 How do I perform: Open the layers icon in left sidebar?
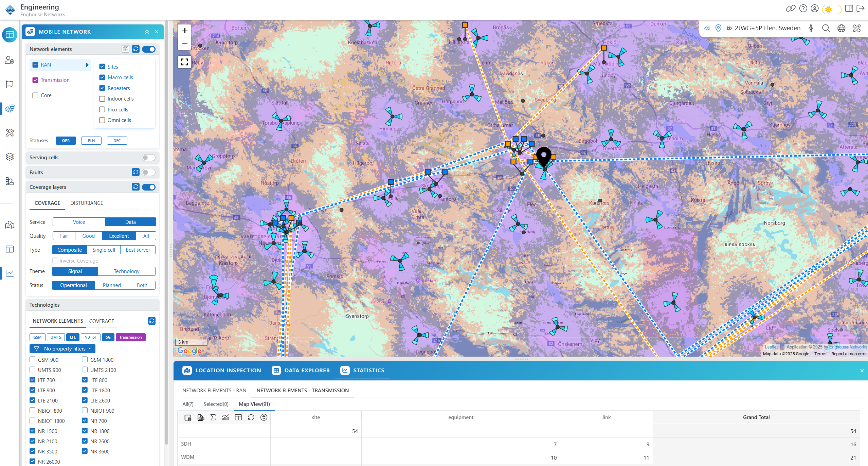click(x=10, y=157)
